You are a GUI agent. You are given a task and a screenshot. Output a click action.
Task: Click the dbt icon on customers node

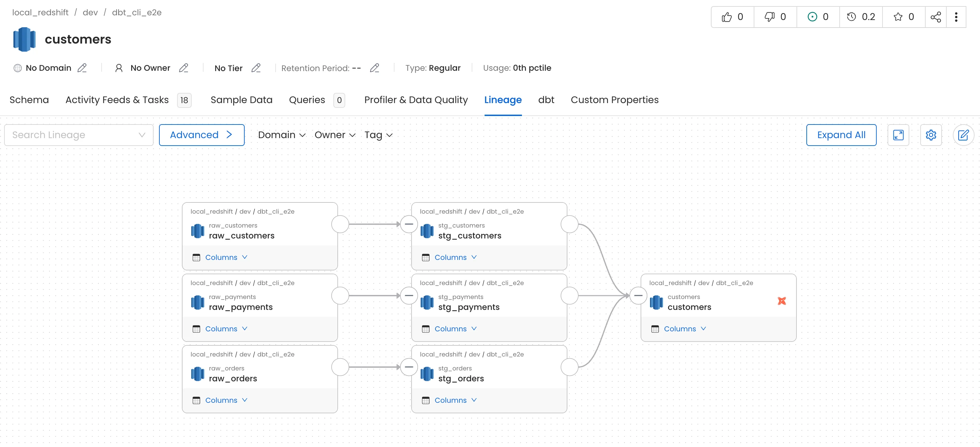point(782,301)
